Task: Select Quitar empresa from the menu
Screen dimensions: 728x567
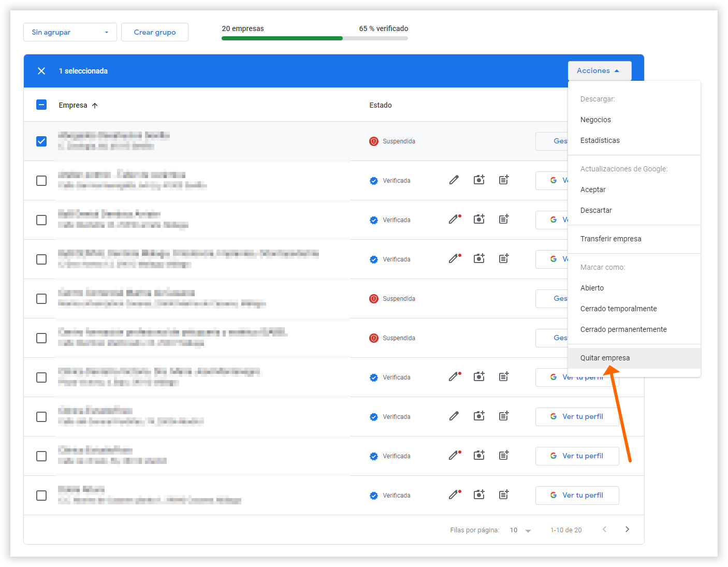Action: click(x=605, y=358)
